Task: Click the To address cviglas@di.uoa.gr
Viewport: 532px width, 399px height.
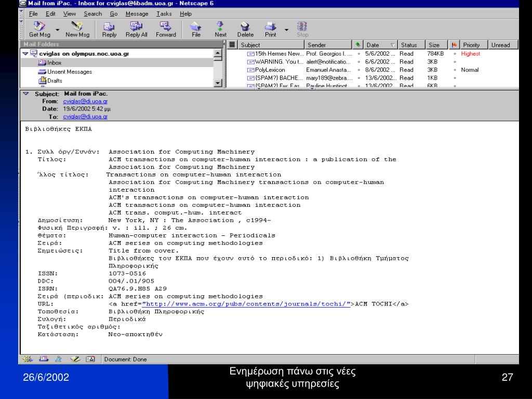Action: pos(85,116)
